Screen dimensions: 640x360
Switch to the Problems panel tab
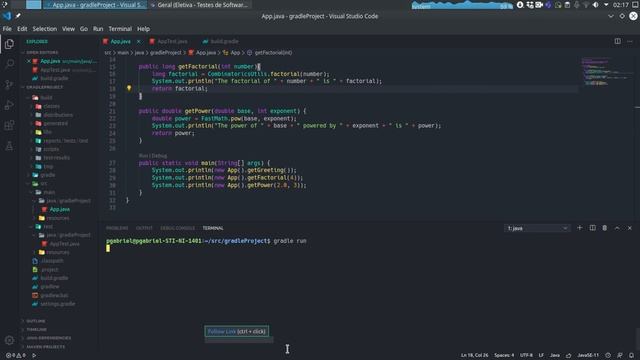(117, 228)
